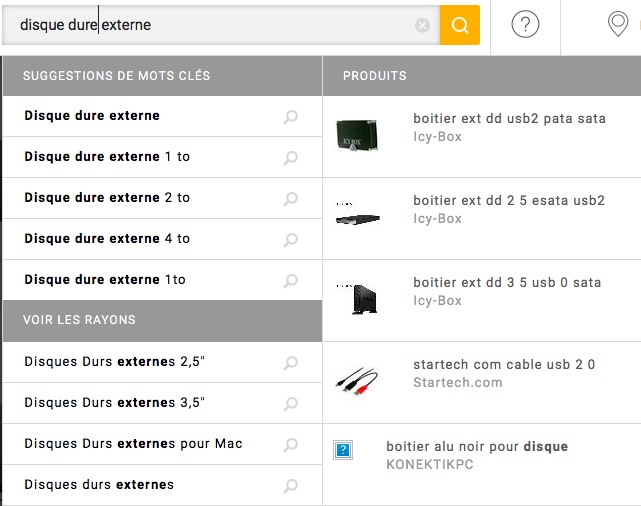Click the orange search magnifier button
641x506 pixels.
tap(460, 25)
